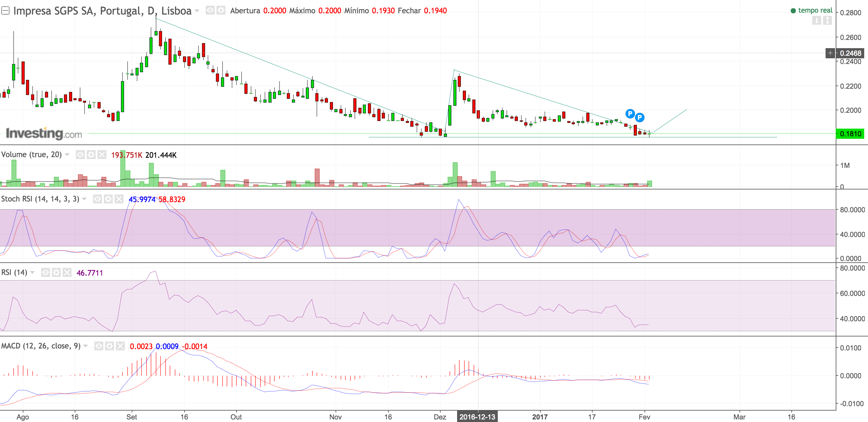Click the move pane down arrow button

[x=816, y=21]
